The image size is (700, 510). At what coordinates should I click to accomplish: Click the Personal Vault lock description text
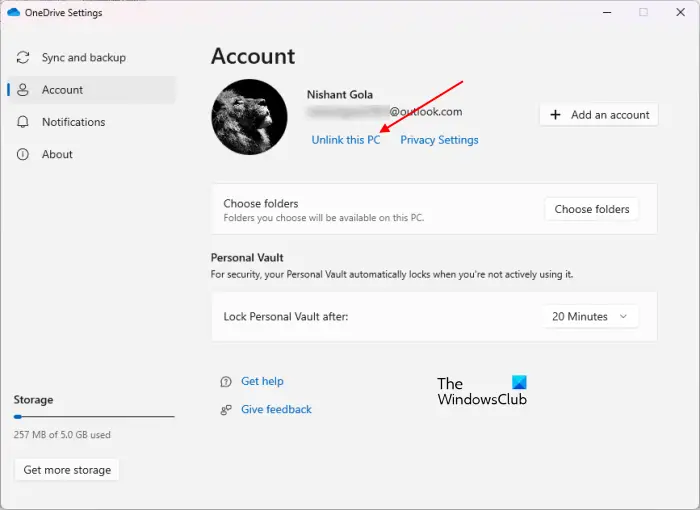pyautogui.click(x=392, y=274)
